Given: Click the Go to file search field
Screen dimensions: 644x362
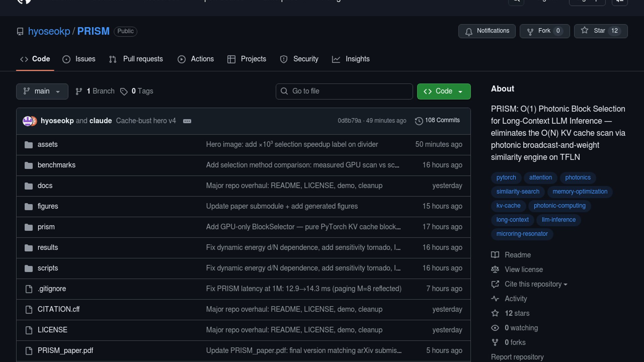Looking at the screenshot, I should point(344,92).
